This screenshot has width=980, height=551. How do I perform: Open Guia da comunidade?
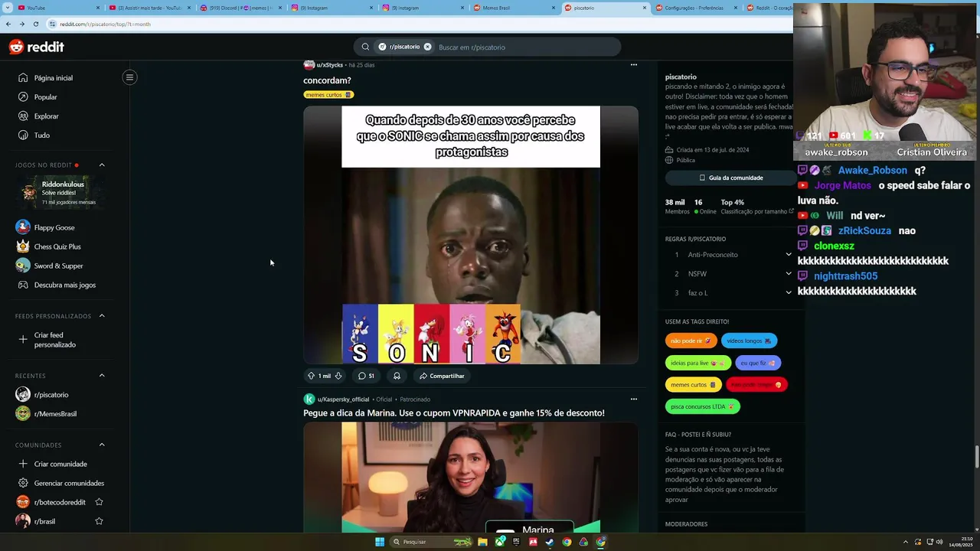pos(731,178)
